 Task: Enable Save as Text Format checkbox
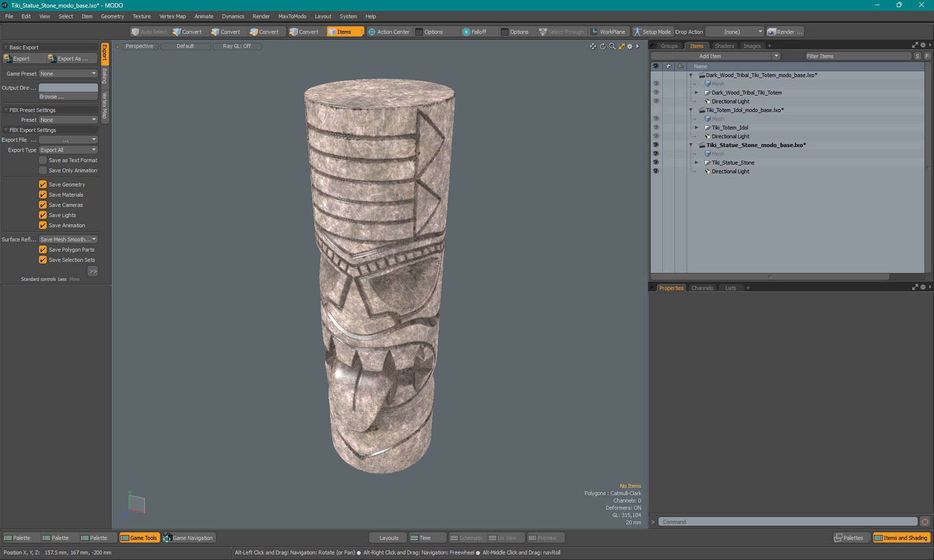pos(43,160)
